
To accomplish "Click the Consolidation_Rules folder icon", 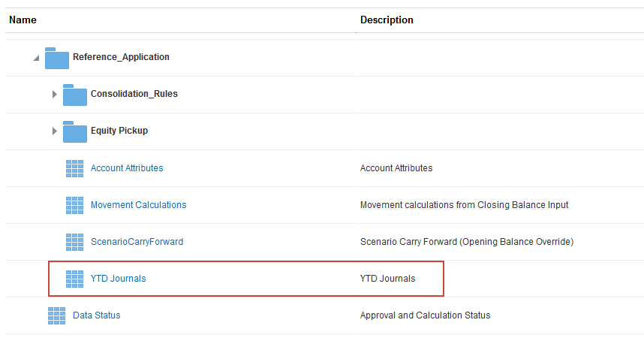I will coord(74,95).
